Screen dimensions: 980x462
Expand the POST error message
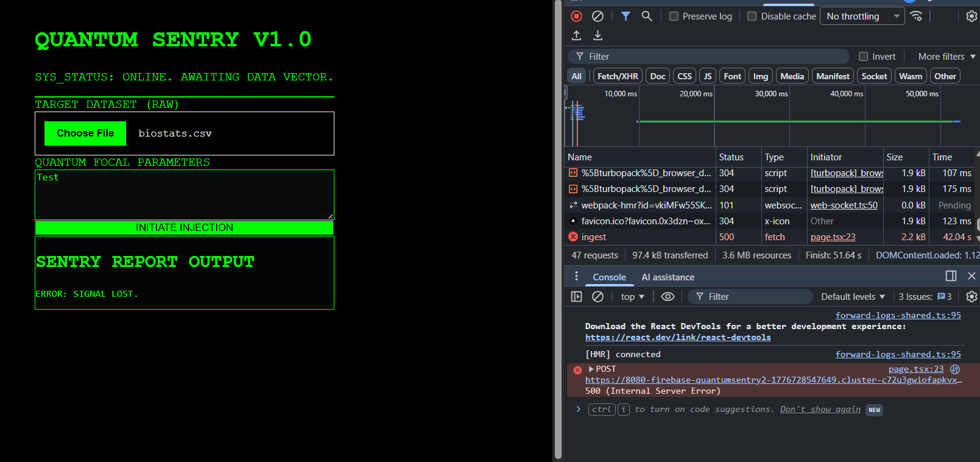click(591, 369)
